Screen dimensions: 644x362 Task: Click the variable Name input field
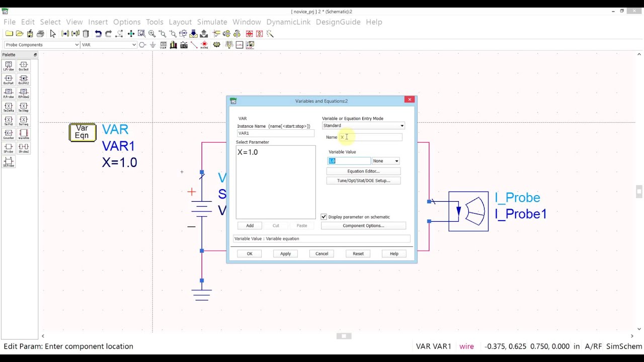[x=370, y=137]
